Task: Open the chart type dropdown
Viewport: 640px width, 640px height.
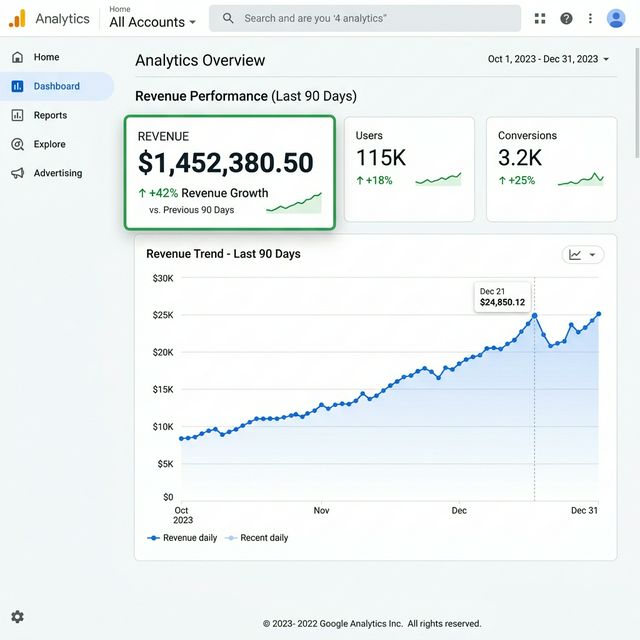Action: tap(583, 255)
